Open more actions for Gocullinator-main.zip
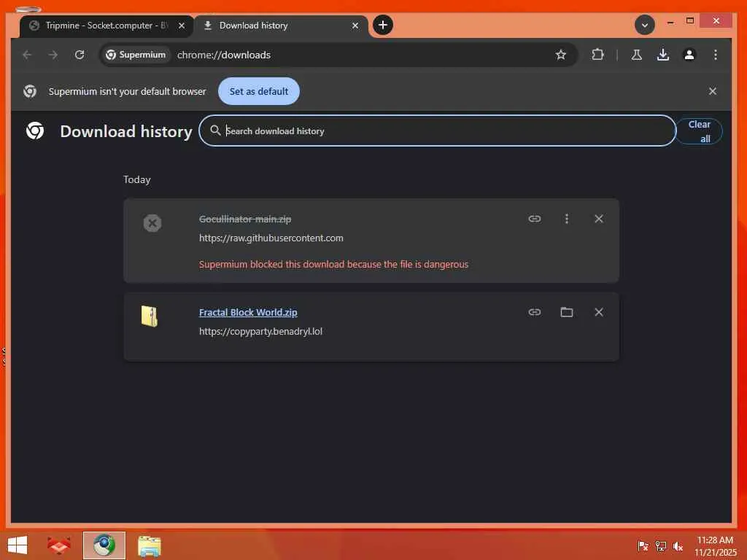 click(566, 219)
